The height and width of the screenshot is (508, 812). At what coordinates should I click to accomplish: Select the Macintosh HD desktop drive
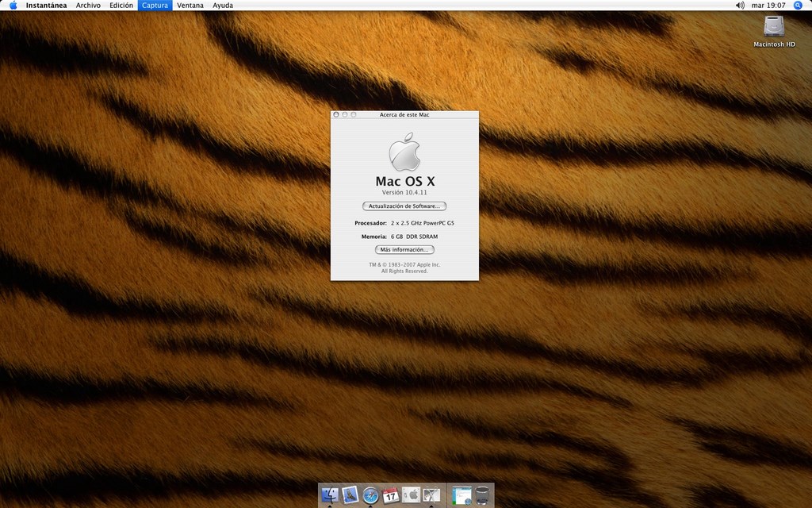774,31
